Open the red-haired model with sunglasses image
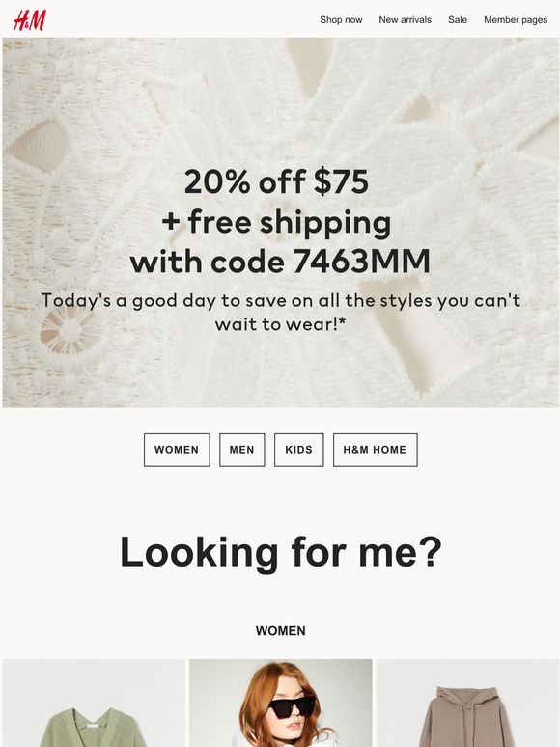This screenshot has height=747, width=560. tap(281, 704)
